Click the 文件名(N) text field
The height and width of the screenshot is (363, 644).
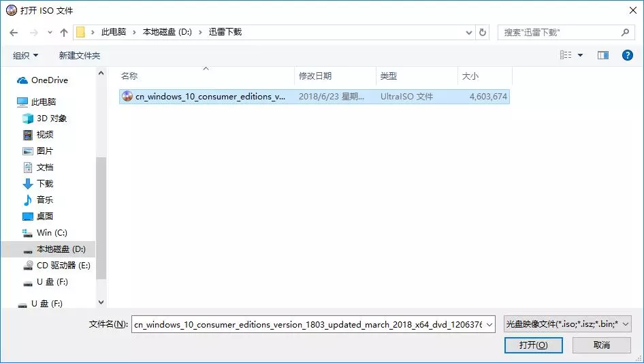[x=308, y=324]
